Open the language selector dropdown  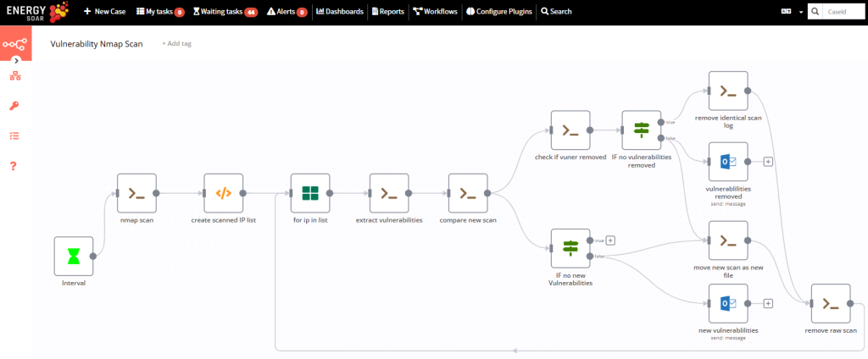(791, 12)
